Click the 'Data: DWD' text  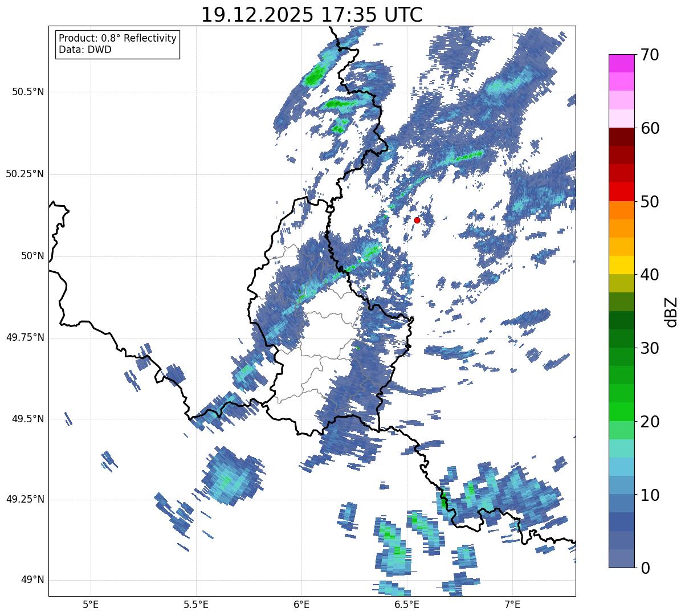(x=85, y=50)
